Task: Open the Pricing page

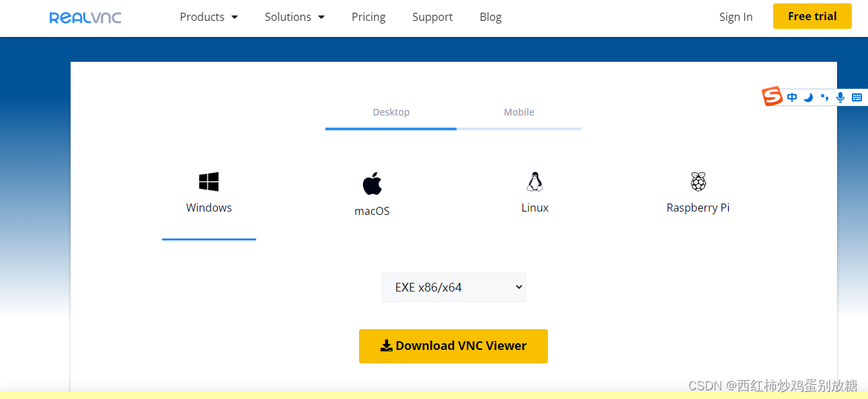Action: (x=368, y=17)
